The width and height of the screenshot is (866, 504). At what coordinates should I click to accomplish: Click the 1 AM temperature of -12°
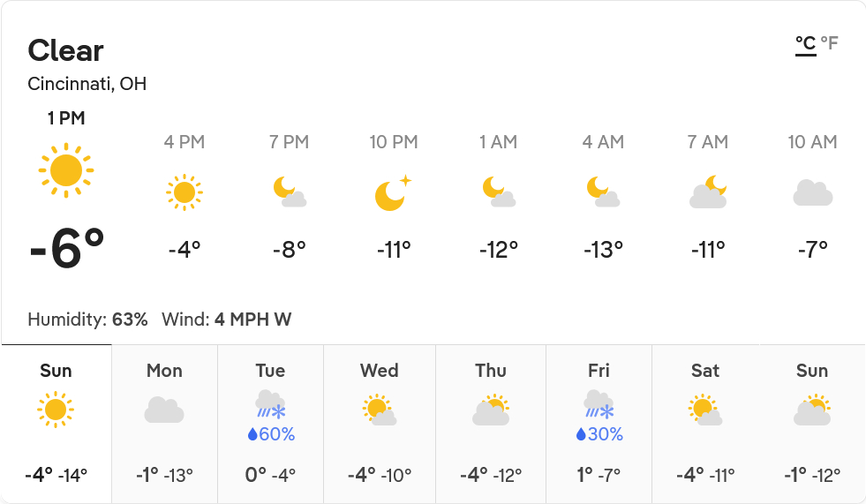(499, 250)
